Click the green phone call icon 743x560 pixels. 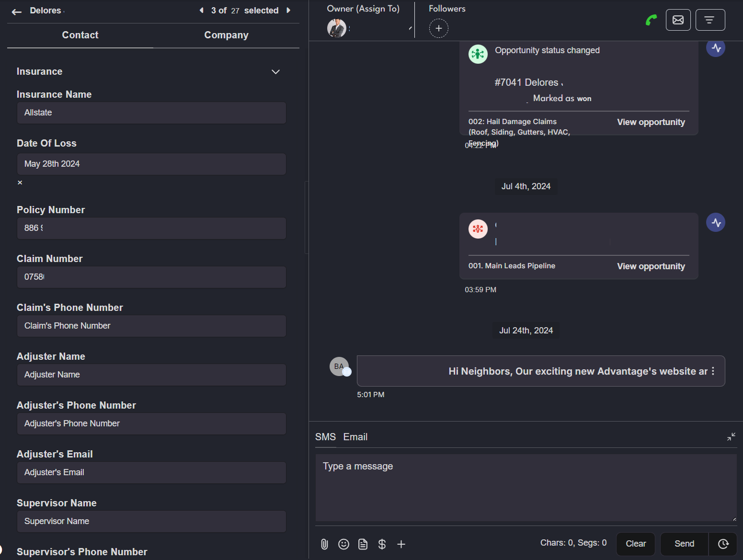click(651, 20)
